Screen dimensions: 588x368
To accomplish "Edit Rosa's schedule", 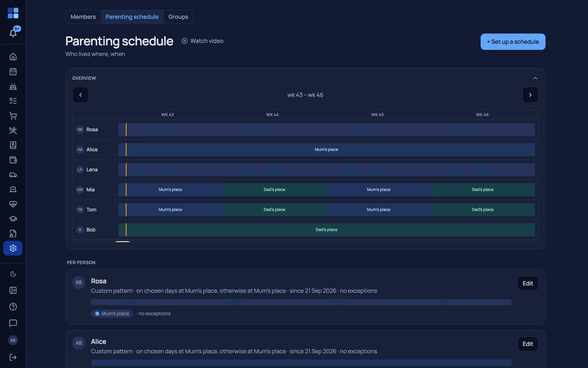I will [x=528, y=283].
